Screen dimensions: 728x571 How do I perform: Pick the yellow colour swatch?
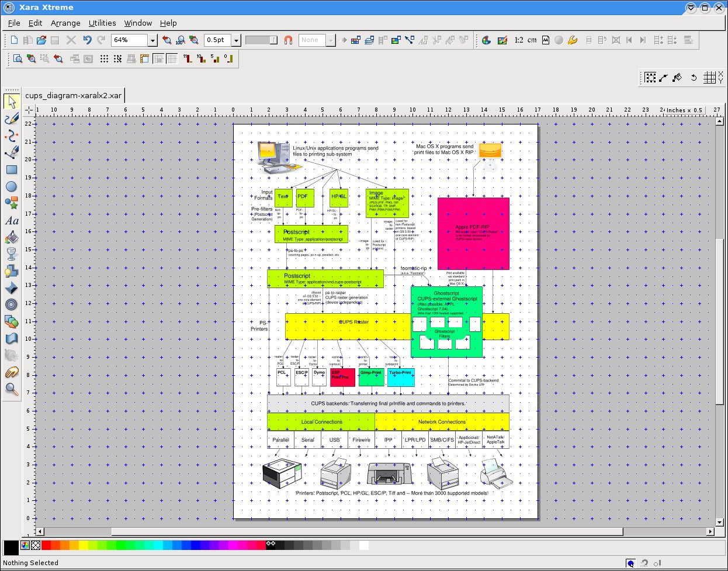(84, 545)
